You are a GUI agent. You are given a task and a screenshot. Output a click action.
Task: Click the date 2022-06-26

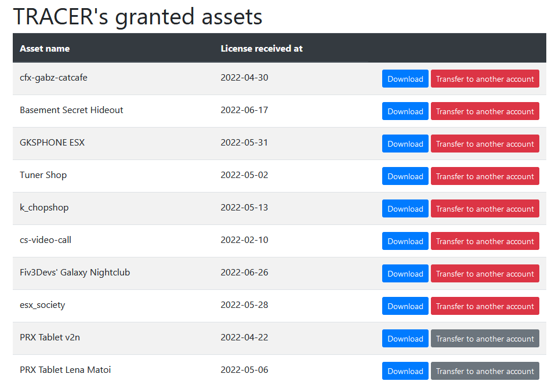click(244, 273)
